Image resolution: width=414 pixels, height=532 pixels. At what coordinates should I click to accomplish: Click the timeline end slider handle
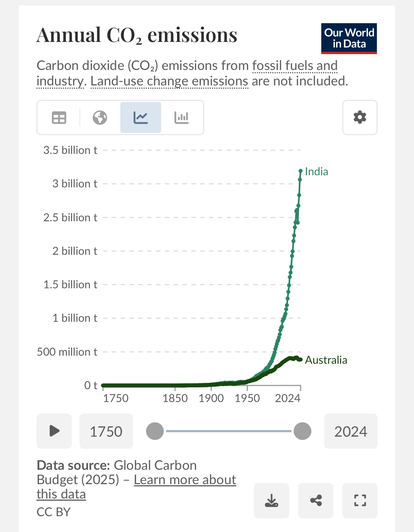302,431
